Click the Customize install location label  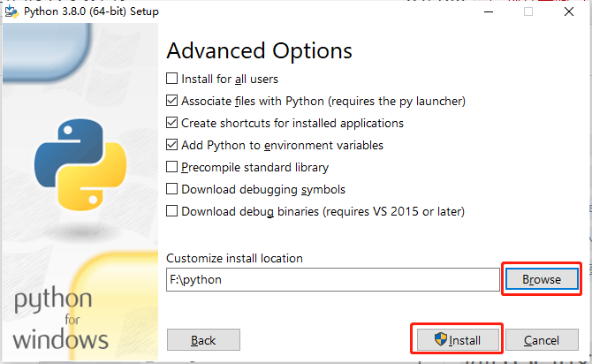234,258
